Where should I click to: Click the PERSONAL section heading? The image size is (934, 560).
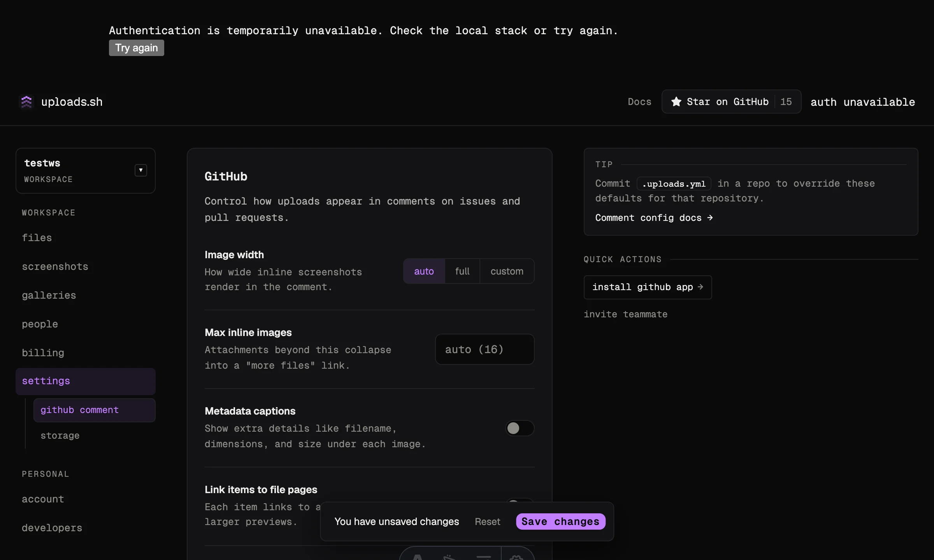click(x=46, y=474)
